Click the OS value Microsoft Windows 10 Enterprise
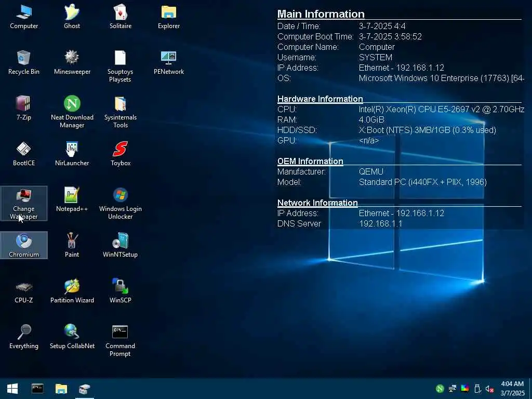Screen dimensions: 532x399 coord(442,78)
